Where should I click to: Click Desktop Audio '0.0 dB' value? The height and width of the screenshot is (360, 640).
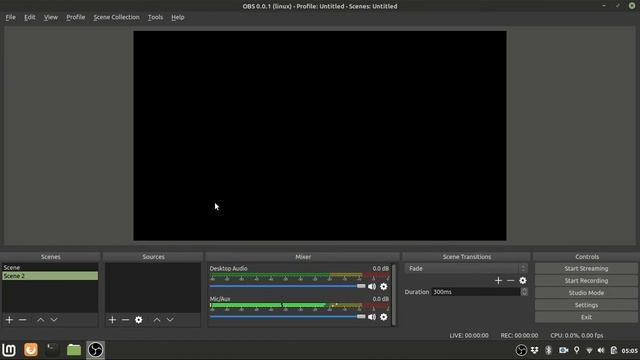[380, 269]
